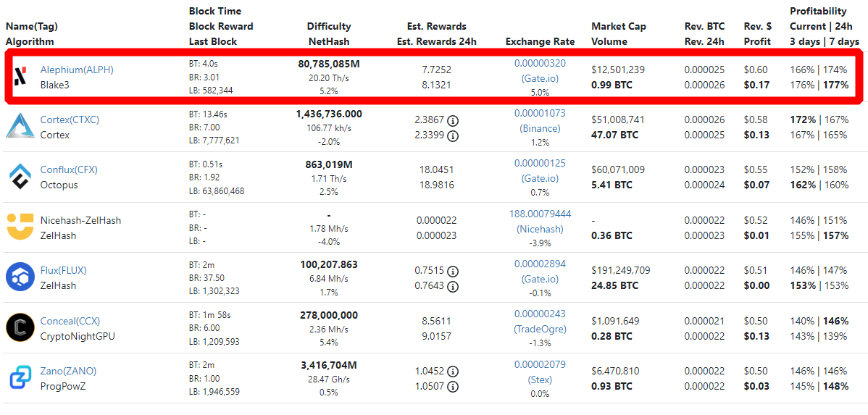
Task: Click the Nicehash-ZelHash yellow logo
Action: coord(20,227)
